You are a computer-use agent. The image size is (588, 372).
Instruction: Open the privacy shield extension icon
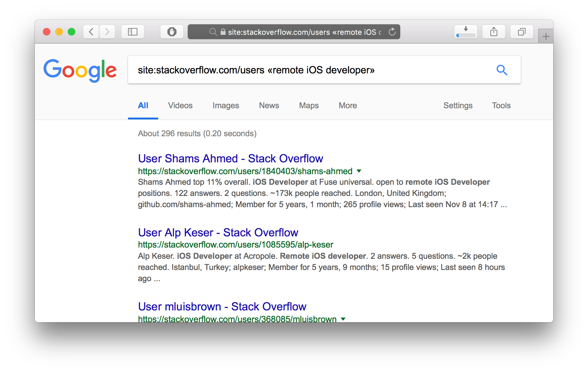point(172,32)
